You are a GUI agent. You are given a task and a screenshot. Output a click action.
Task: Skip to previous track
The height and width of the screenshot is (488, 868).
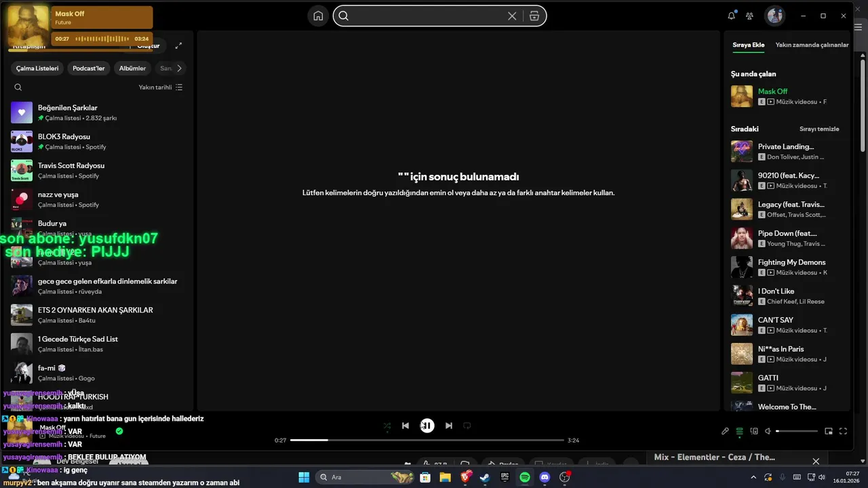click(405, 426)
